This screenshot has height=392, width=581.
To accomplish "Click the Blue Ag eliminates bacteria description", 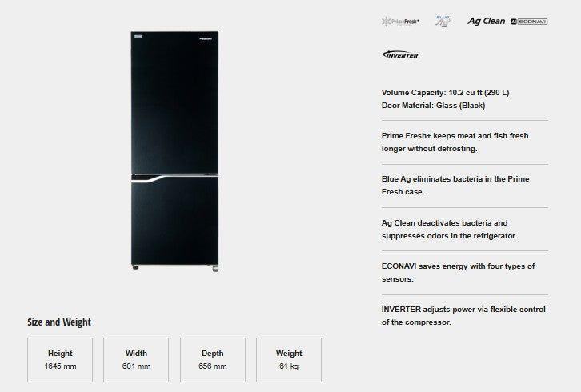I will tap(455, 186).
